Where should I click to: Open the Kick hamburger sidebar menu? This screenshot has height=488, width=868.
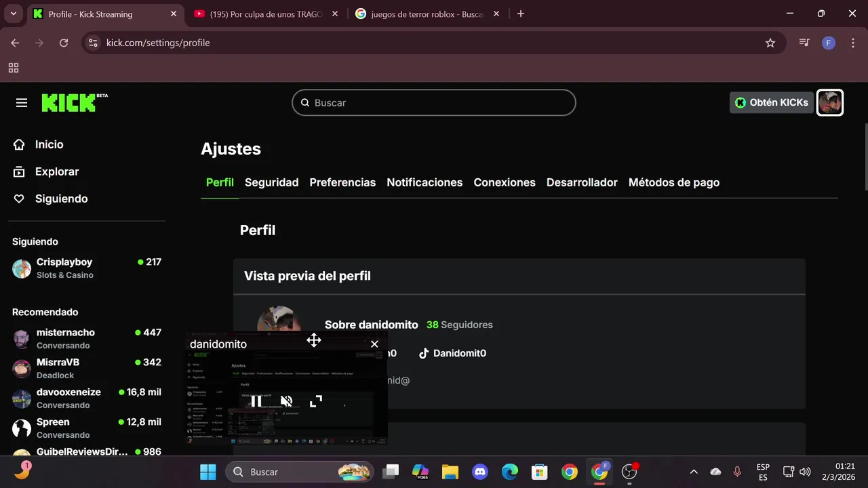(x=22, y=103)
